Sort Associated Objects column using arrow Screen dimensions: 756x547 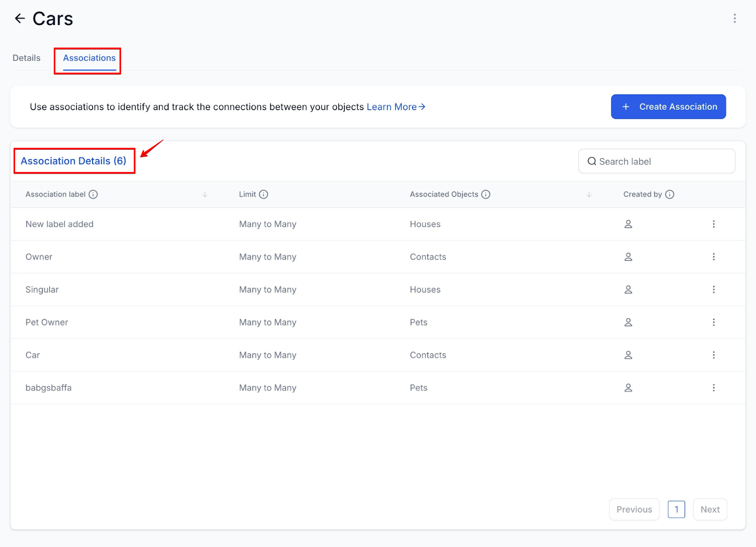589,194
